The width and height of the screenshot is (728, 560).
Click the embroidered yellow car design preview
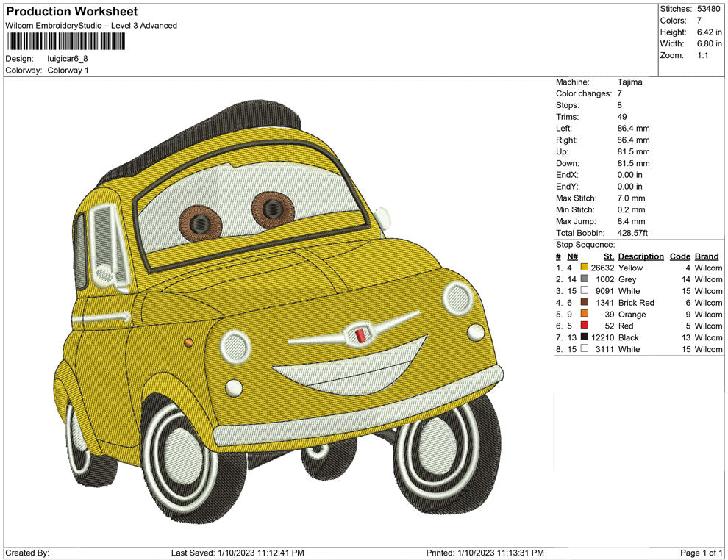click(278, 312)
